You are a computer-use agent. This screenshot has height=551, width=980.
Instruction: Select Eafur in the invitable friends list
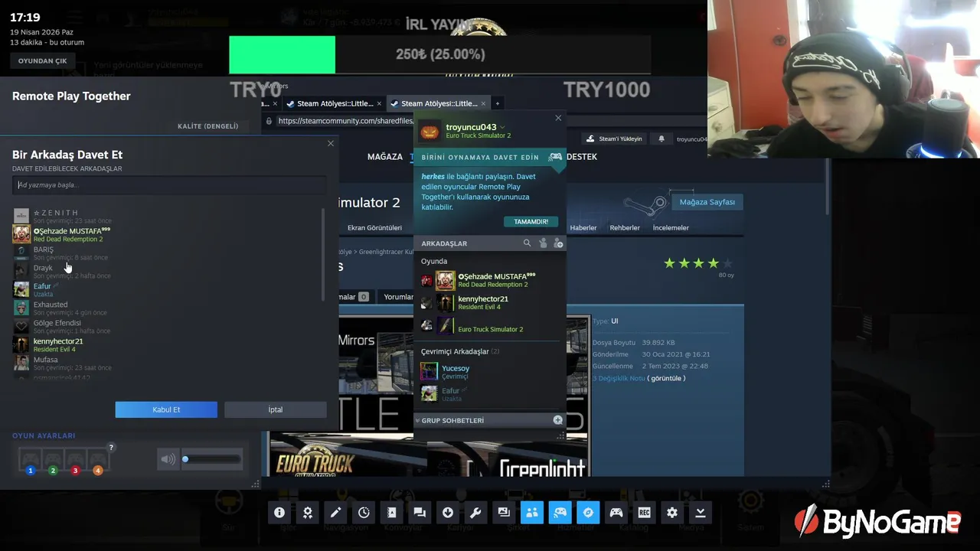(x=167, y=289)
